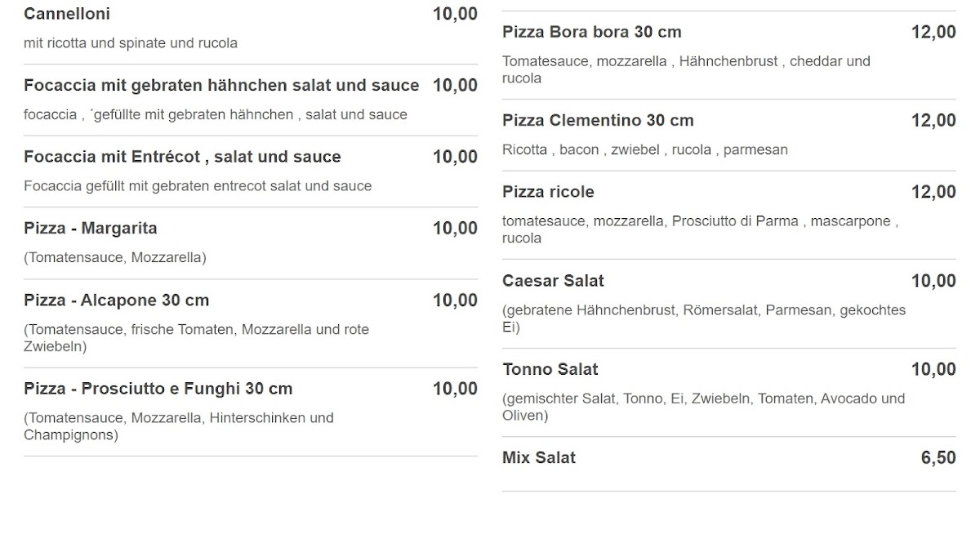Click the 6,50 price of Mix Salat
Screen dimensions: 980x539
click(x=938, y=458)
